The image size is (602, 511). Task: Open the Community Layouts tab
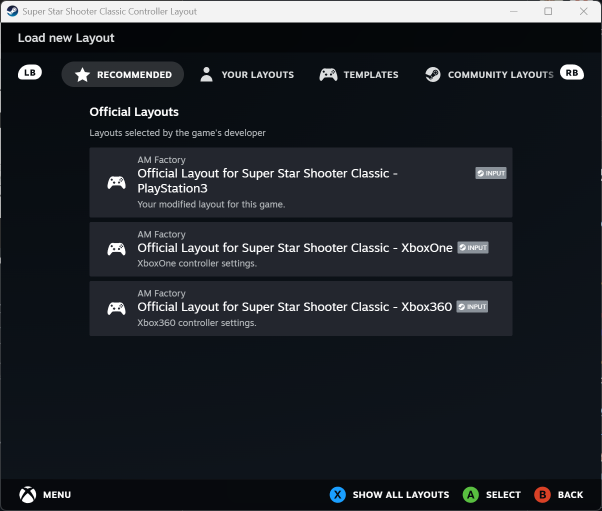(489, 74)
